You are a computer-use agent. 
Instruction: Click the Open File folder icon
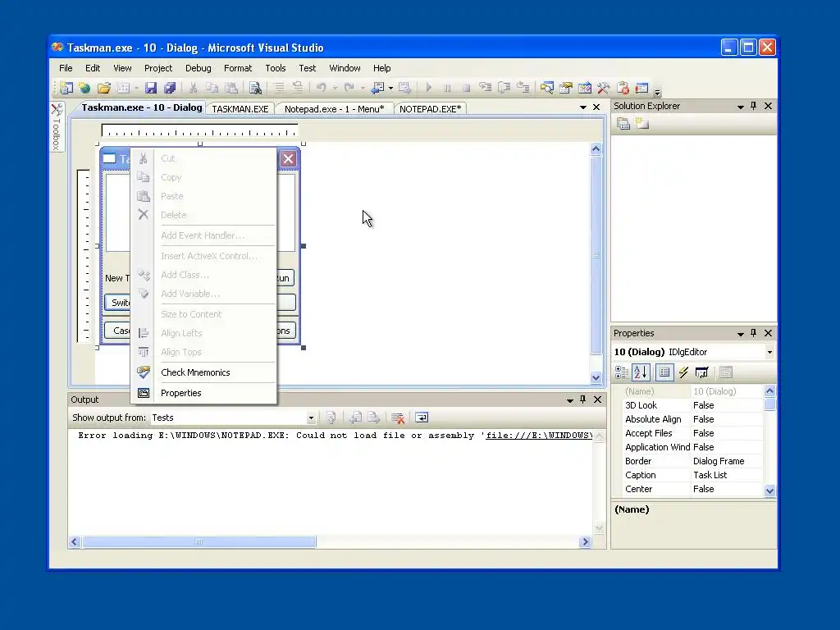coord(104,88)
